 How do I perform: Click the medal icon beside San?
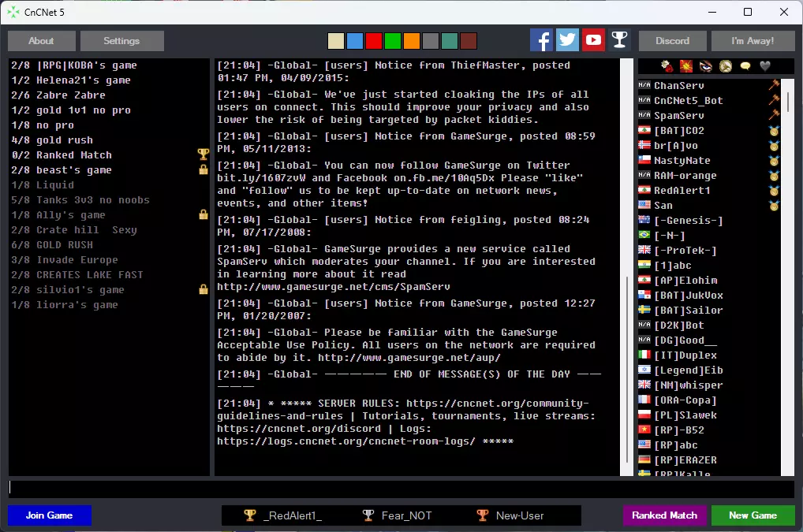click(x=774, y=206)
